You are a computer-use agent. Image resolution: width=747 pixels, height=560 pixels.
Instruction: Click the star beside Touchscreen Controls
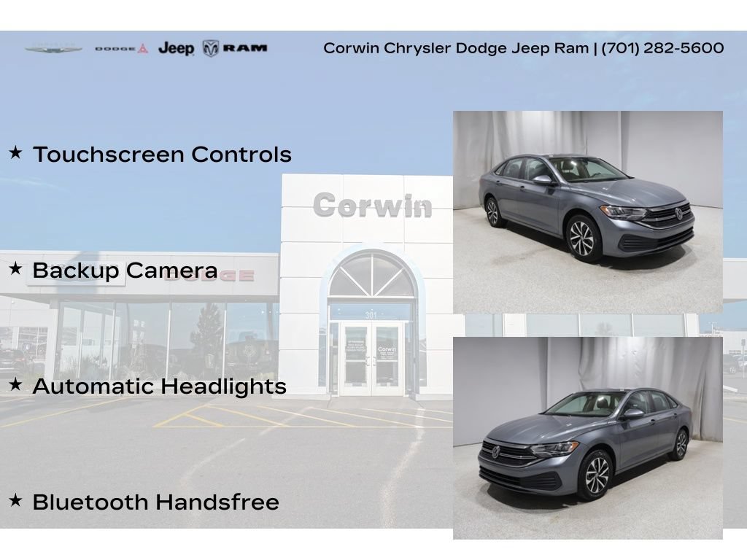point(15,153)
